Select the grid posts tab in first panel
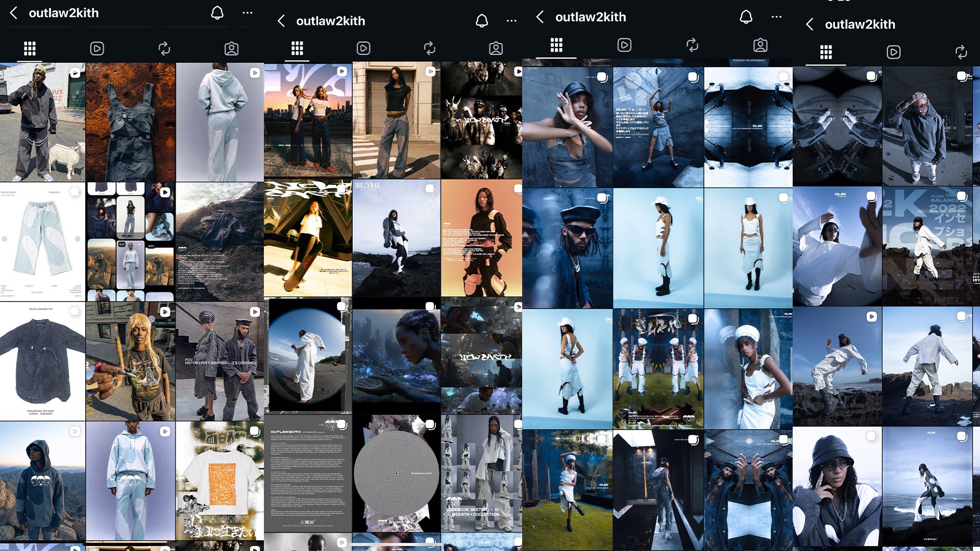Viewport: 980px width, 551px height. (30, 48)
